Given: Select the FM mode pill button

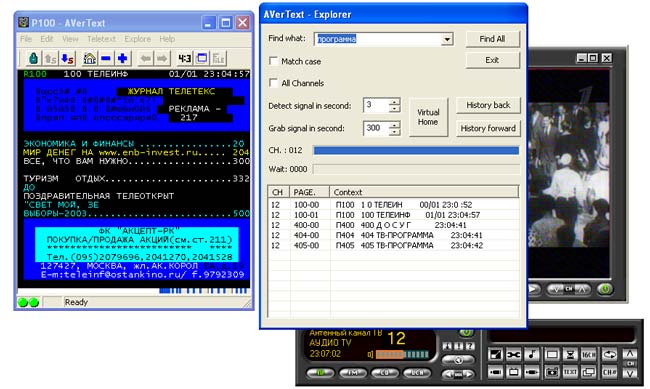Looking at the screenshot, I should 352,373.
